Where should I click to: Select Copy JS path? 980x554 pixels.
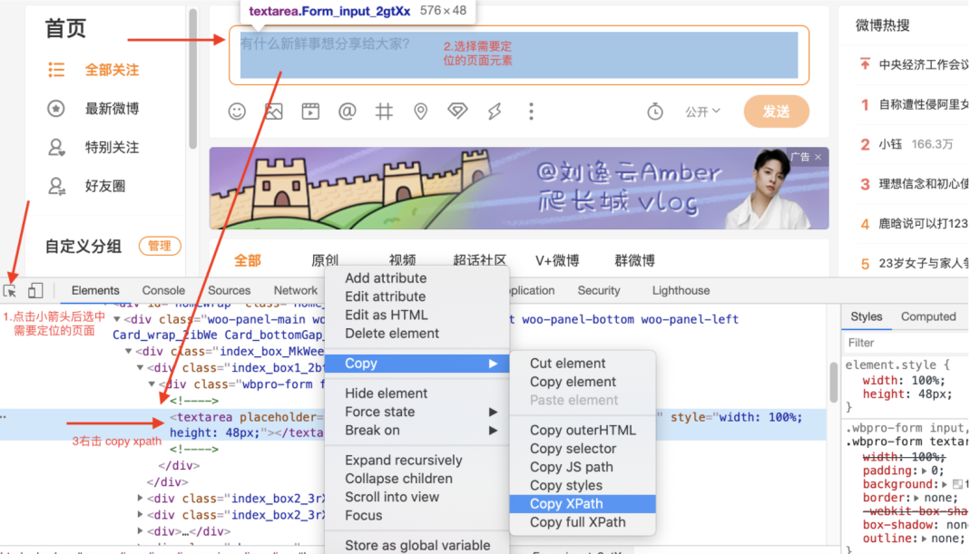click(x=583, y=467)
